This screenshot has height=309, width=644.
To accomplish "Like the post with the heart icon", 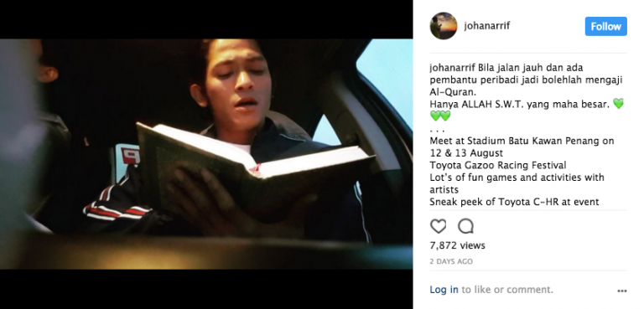I will pos(438,226).
